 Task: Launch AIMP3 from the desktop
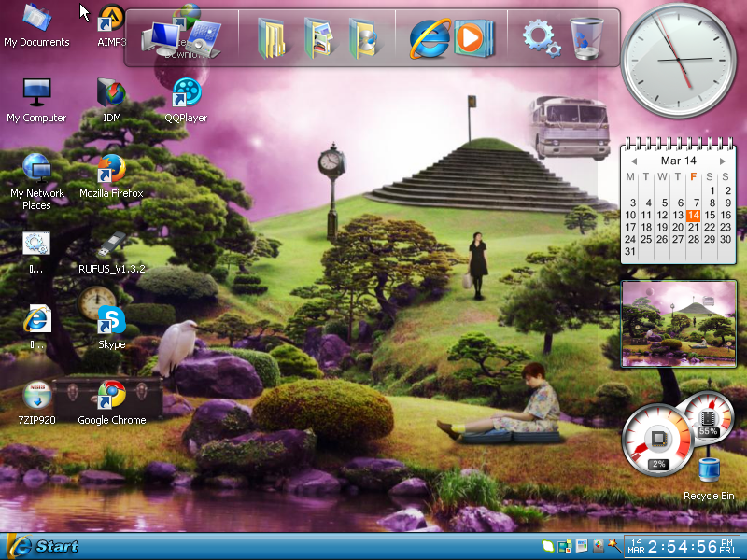click(111, 25)
